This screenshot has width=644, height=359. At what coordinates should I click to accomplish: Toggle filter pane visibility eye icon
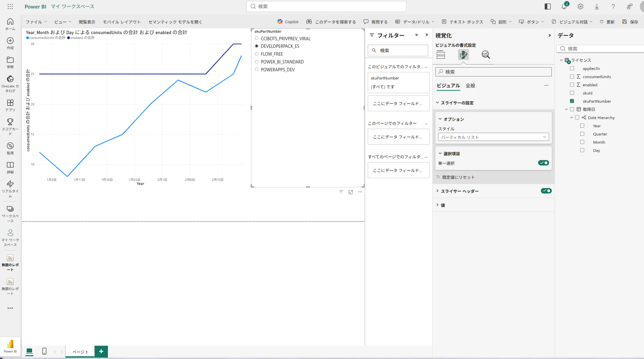[x=417, y=35]
